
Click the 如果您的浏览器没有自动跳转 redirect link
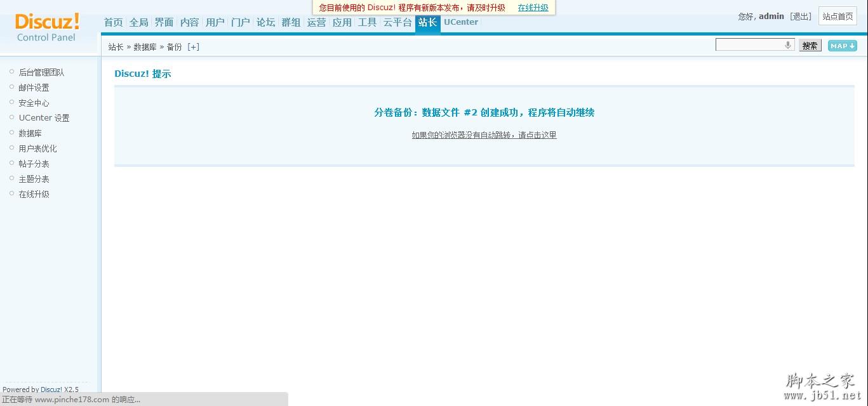[484, 135]
